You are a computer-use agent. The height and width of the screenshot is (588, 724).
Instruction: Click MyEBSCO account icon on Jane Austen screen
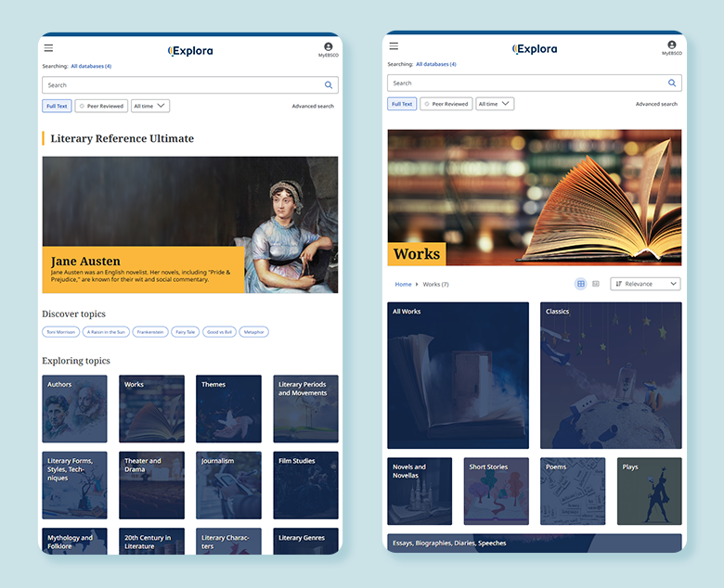(x=328, y=48)
